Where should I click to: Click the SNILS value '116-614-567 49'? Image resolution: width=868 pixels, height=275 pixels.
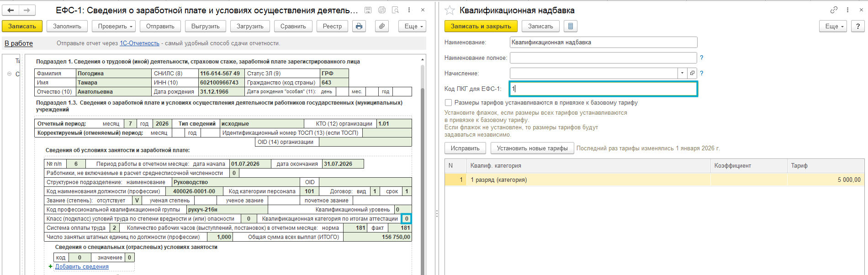tap(222, 74)
